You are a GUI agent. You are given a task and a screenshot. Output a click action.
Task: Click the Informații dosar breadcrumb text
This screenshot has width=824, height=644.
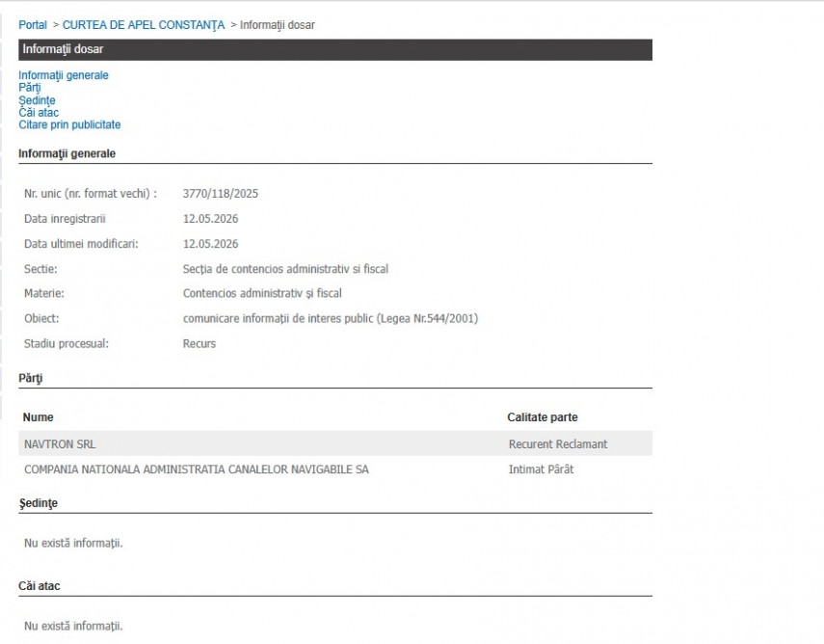pos(277,25)
